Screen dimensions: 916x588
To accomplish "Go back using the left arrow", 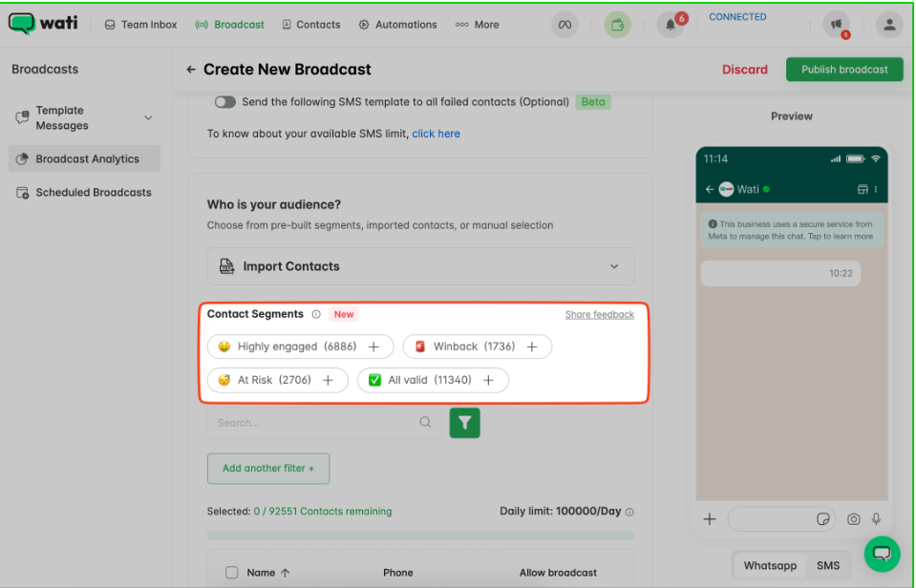I will click(x=191, y=70).
